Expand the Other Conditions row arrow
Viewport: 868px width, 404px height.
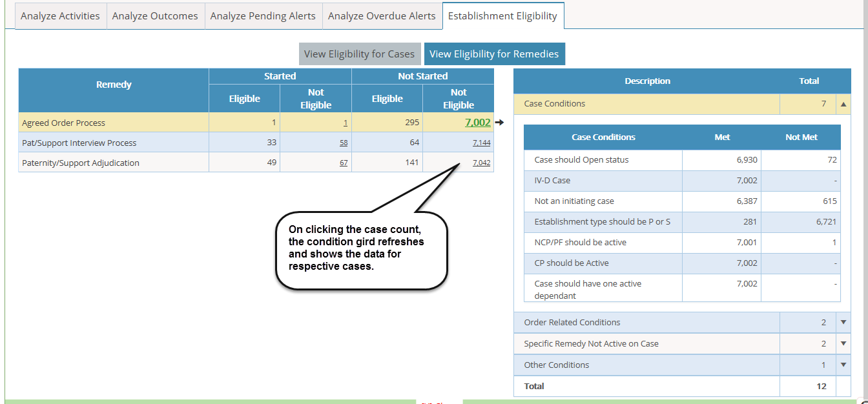pyautogui.click(x=843, y=365)
